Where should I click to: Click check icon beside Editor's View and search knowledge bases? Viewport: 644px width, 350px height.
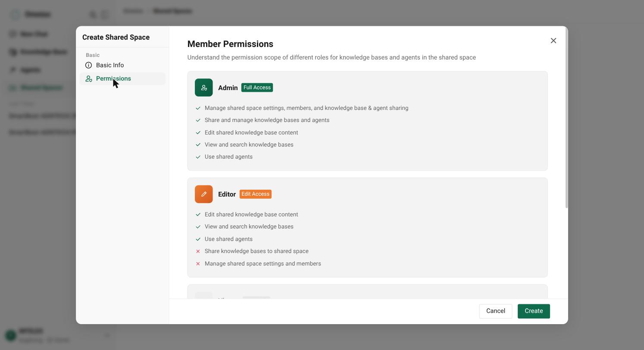[198, 227]
